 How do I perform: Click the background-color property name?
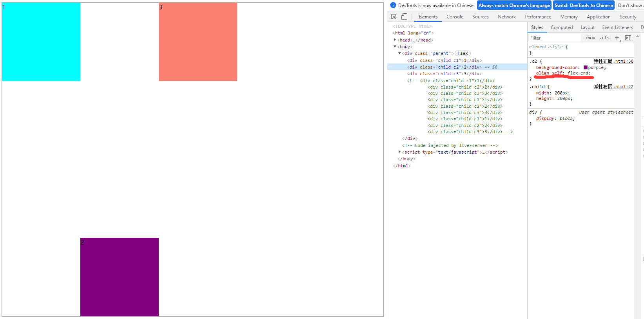point(557,67)
